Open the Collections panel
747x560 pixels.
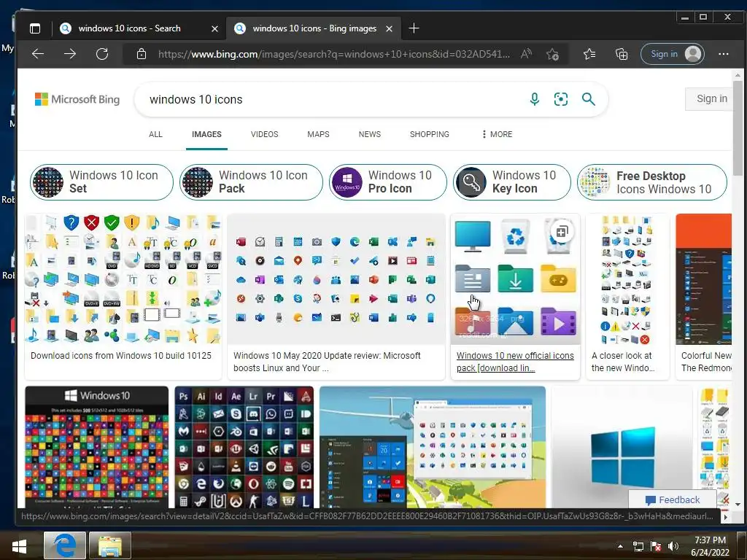click(622, 54)
